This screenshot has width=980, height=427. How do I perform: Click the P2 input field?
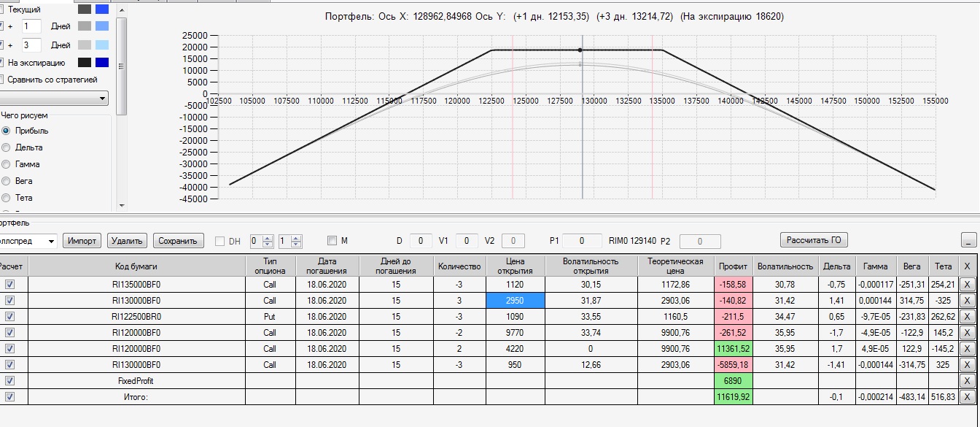(700, 241)
